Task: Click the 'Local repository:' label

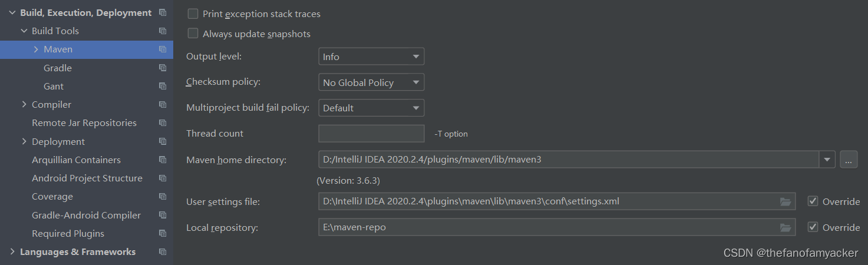Action: pos(222,227)
